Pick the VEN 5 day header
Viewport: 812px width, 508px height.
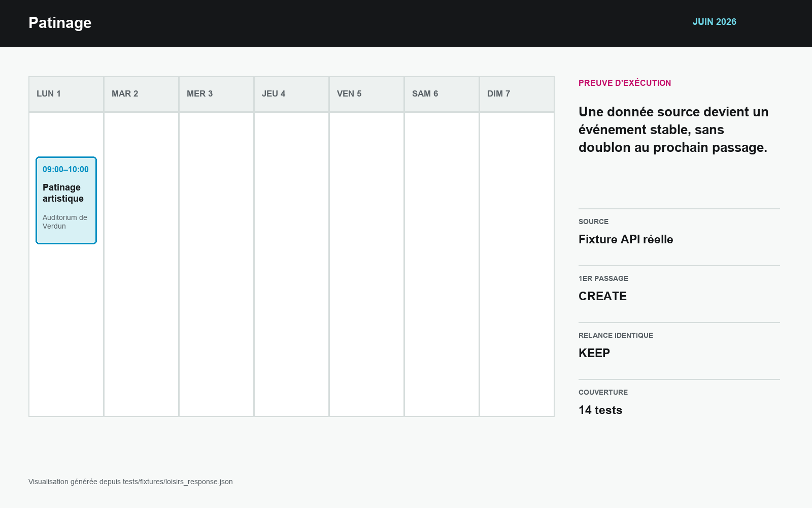366,94
